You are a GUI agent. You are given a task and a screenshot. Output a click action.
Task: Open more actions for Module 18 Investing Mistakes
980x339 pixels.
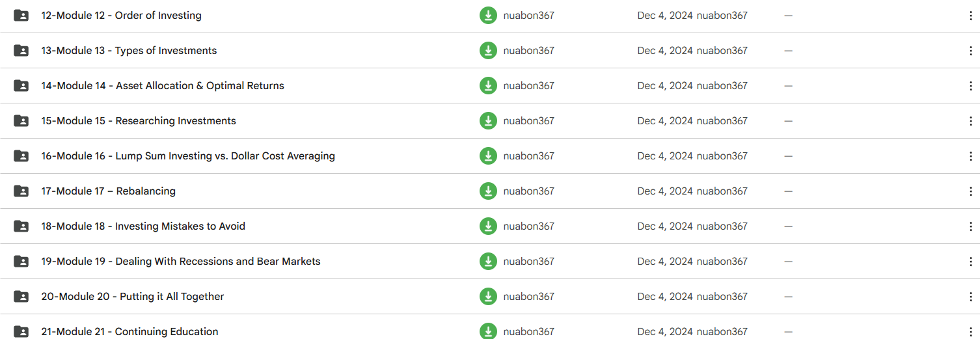point(970,226)
